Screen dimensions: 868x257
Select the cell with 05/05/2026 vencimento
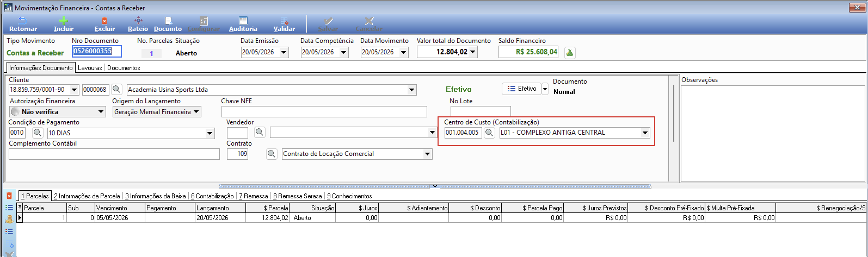click(120, 217)
